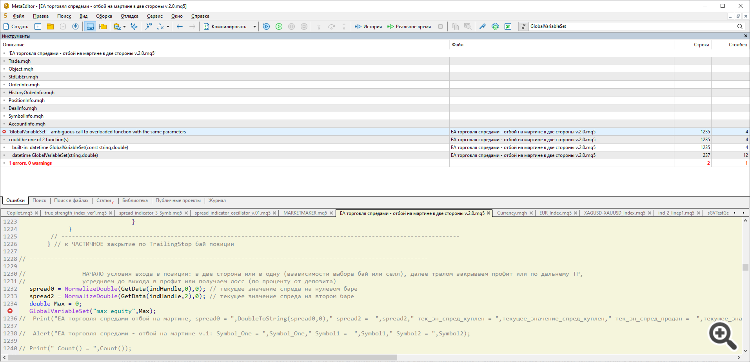The image size is (750, 362).
Task: Open the folder icon in toolbar
Action: 50,27
